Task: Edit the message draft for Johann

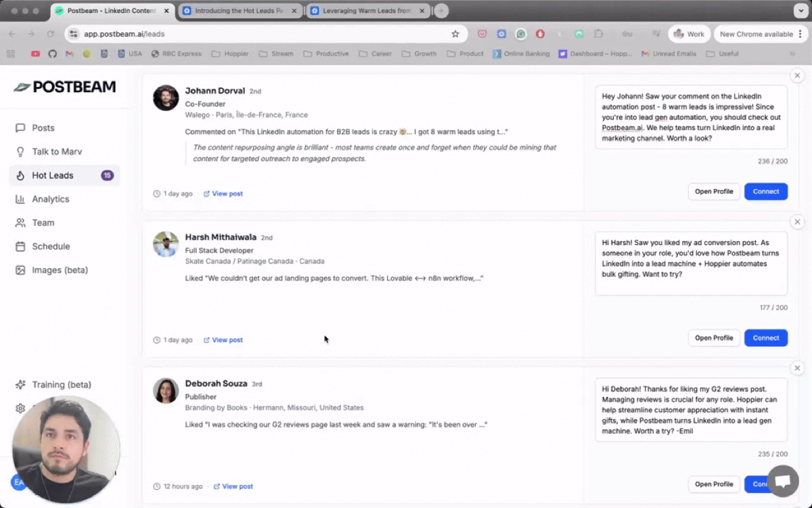Action: (x=691, y=117)
